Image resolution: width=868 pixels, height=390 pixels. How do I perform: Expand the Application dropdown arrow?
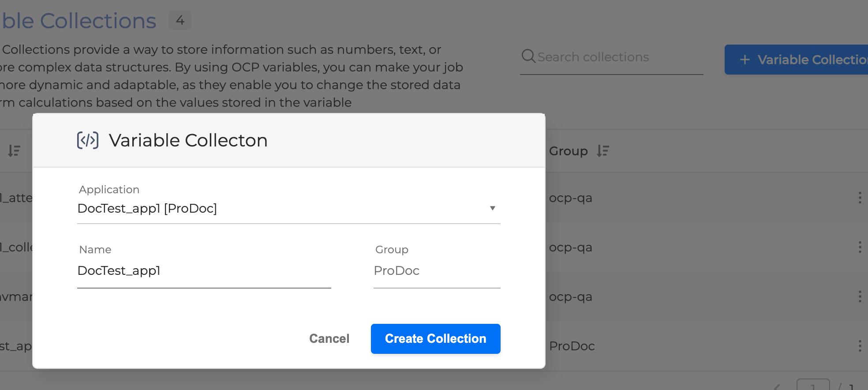pyautogui.click(x=492, y=208)
